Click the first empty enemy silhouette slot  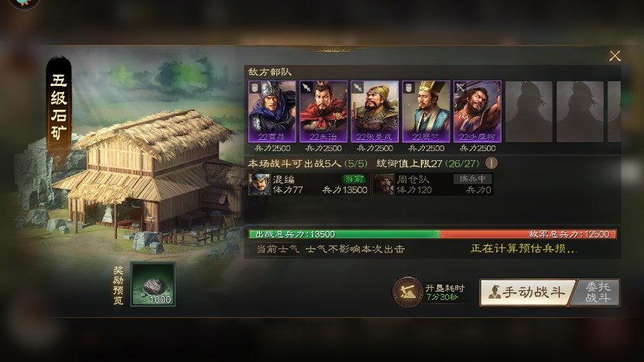tap(529, 111)
